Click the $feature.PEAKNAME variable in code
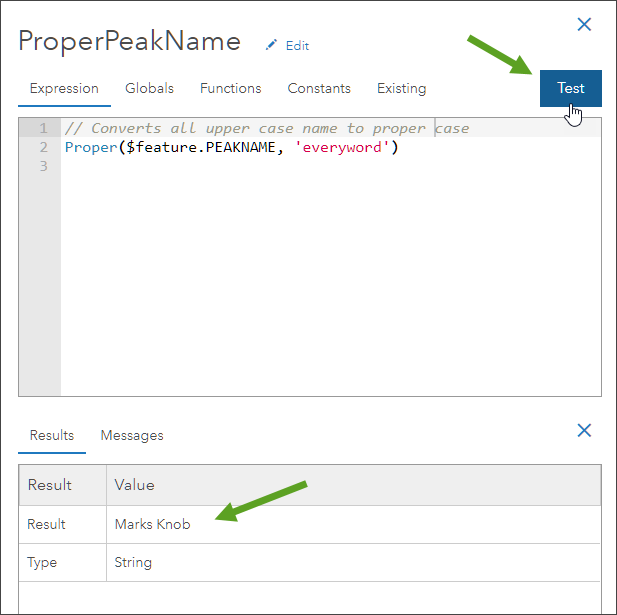Screen dimensions: 617x615 click(x=201, y=147)
